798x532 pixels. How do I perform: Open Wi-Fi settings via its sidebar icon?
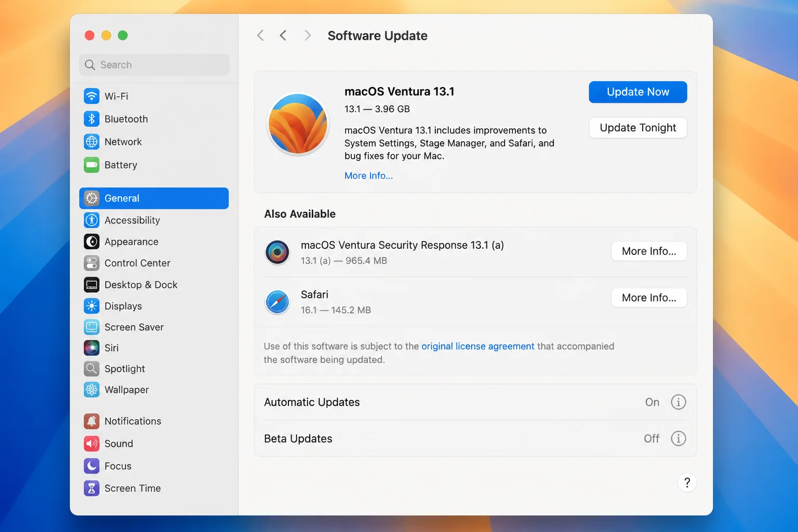[92, 96]
